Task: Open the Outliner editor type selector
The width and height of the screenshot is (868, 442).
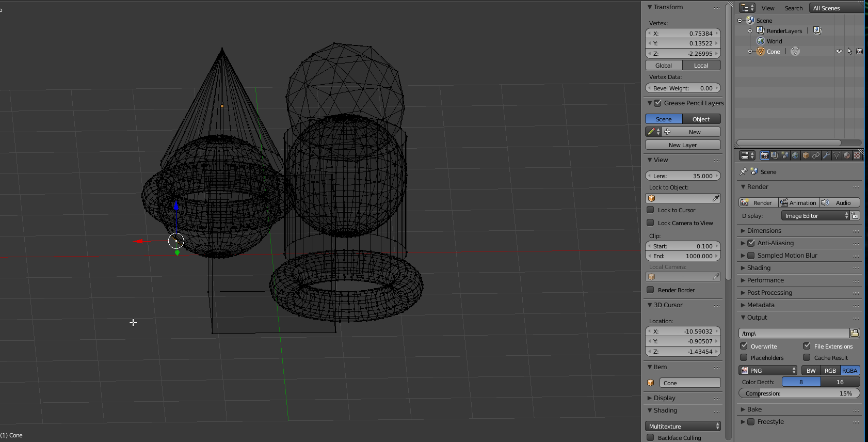Action: (x=747, y=8)
